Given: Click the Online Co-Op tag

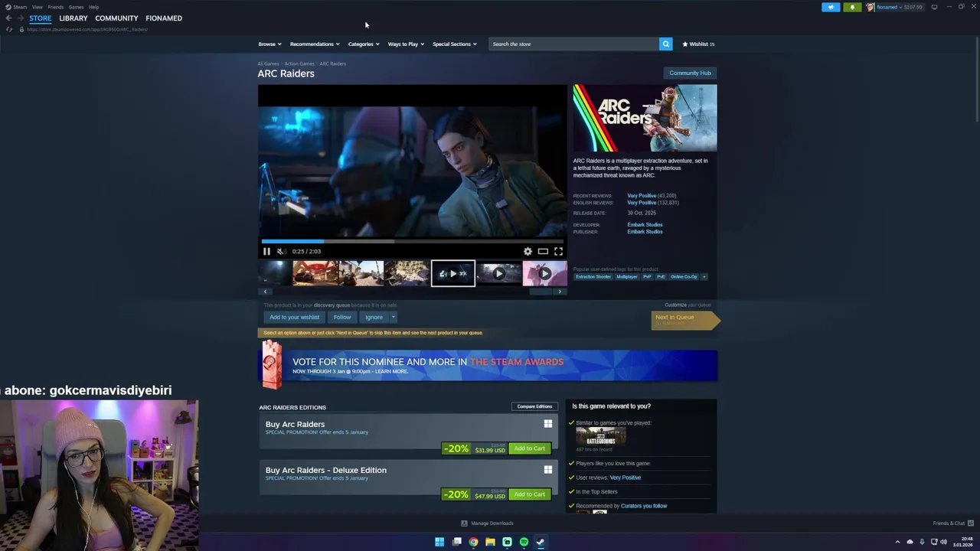Looking at the screenshot, I should [684, 276].
